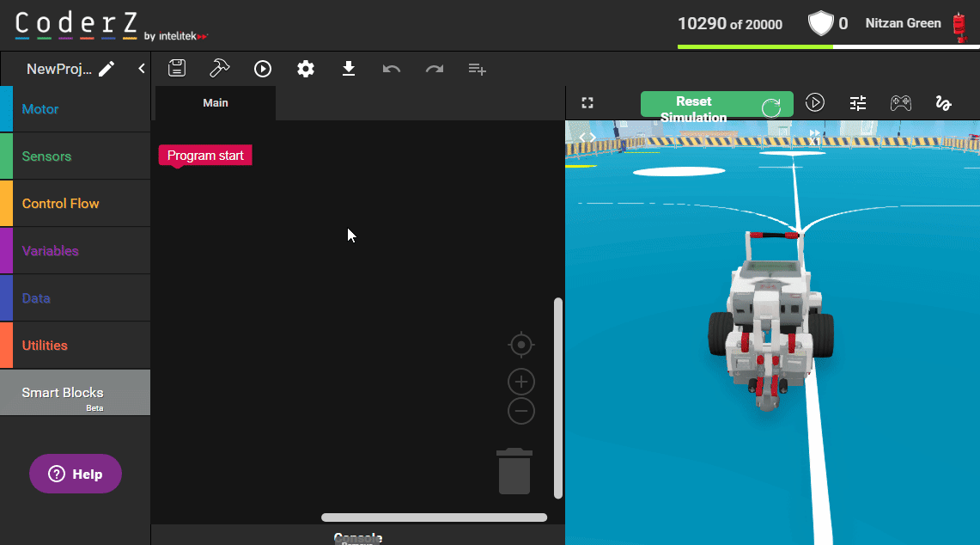Click the purple Help button
The height and width of the screenshot is (545, 980).
[x=76, y=474]
